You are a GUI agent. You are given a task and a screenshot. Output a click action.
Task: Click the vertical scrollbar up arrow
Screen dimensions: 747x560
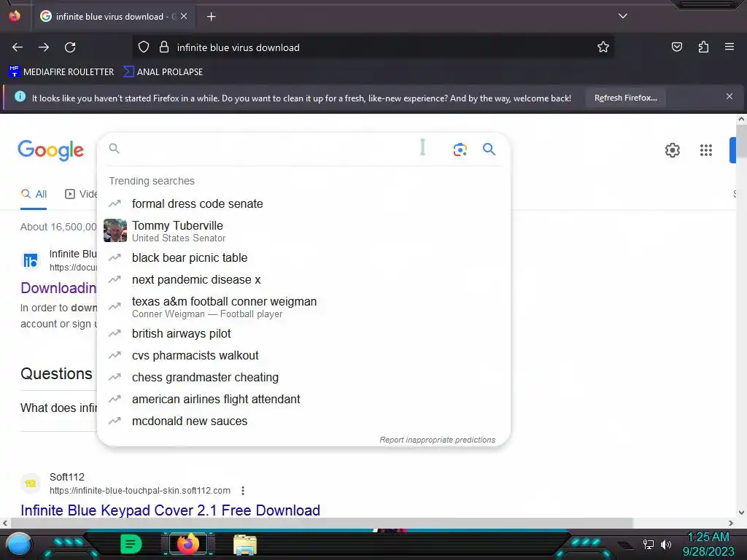point(741,119)
